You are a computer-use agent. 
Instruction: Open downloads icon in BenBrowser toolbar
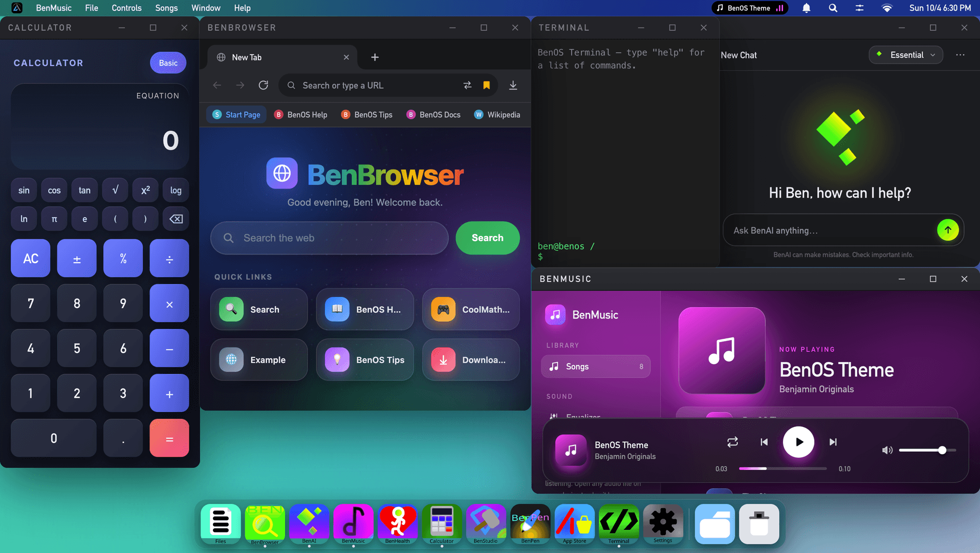tap(513, 85)
